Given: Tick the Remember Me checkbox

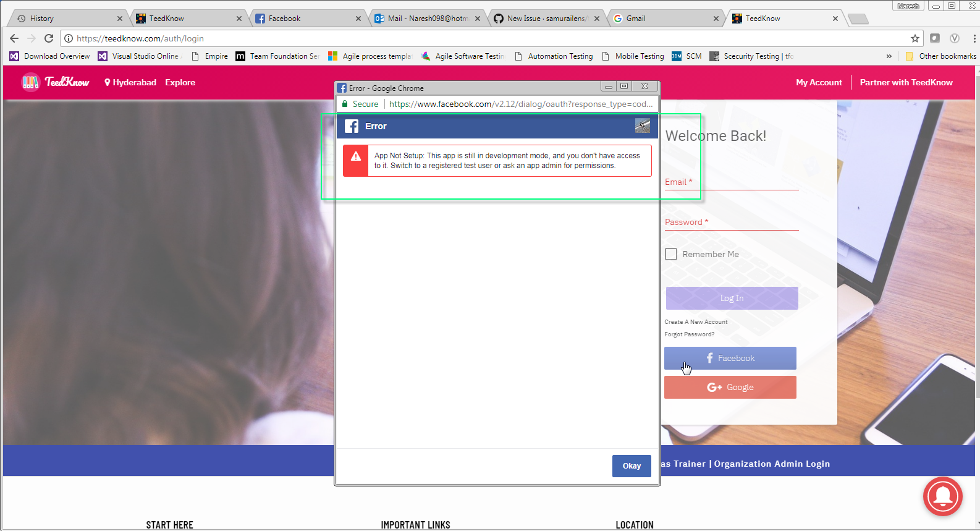Looking at the screenshot, I should pos(671,254).
